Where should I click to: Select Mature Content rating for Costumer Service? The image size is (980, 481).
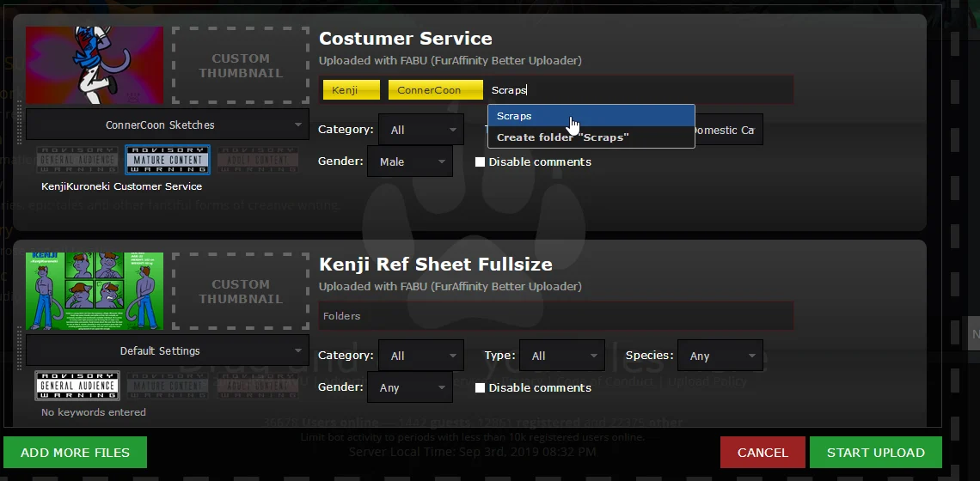tap(168, 160)
